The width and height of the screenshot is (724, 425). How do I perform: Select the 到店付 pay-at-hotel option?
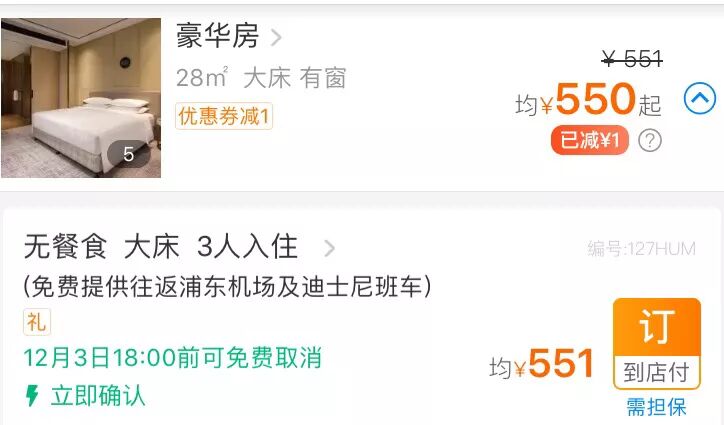pos(657,372)
